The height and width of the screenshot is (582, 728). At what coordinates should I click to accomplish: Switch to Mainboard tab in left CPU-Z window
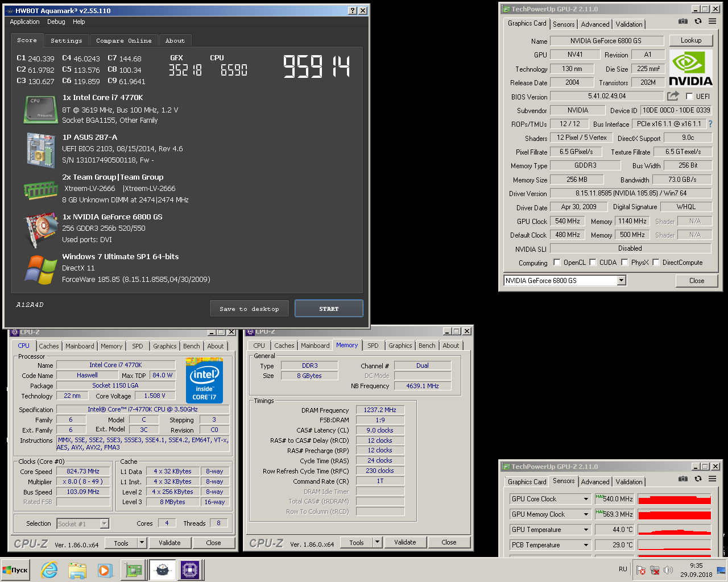tap(80, 346)
